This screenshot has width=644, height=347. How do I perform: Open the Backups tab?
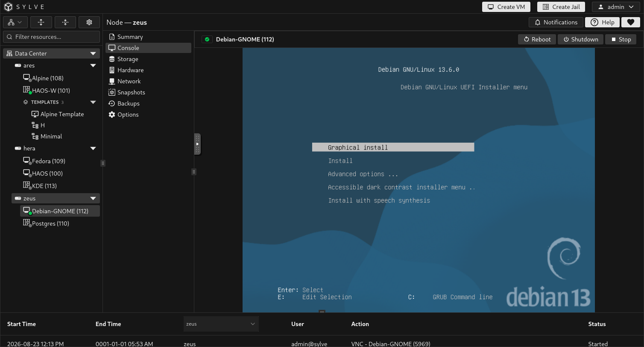click(148, 103)
